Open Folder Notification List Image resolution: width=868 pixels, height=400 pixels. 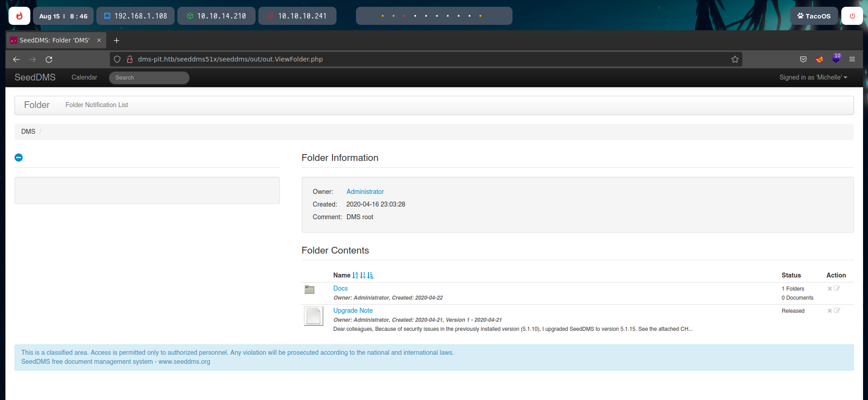97,105
